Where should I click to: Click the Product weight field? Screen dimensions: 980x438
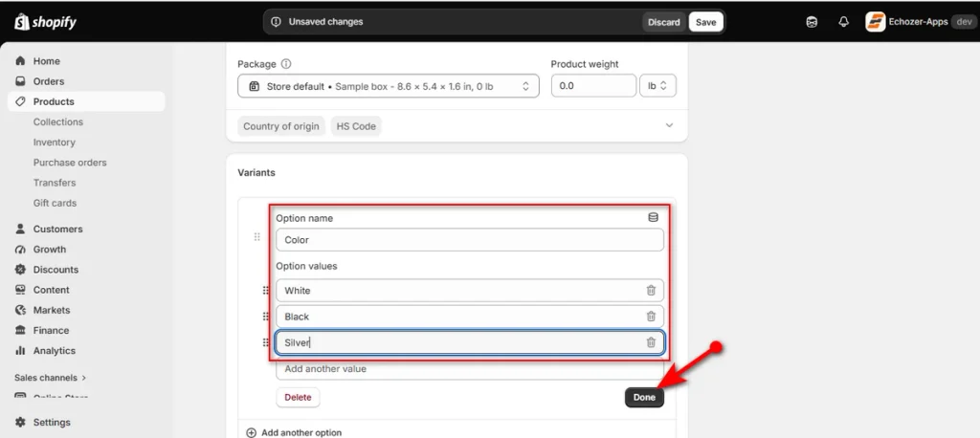pyautogui.click(x=593, y=86)
